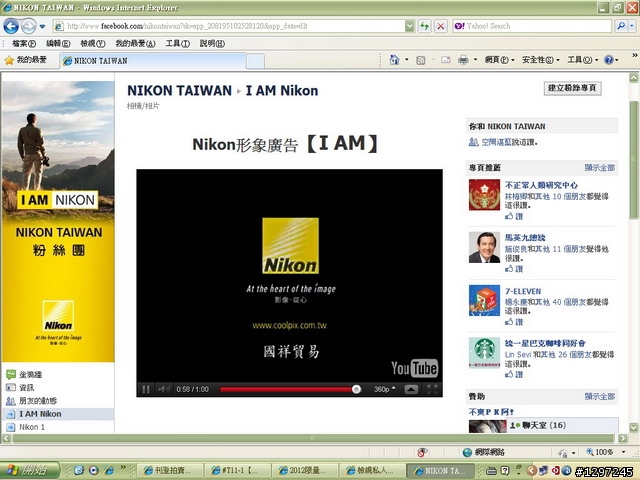
Task: Open the 檔案(F) menu
Action: (24, 43)
